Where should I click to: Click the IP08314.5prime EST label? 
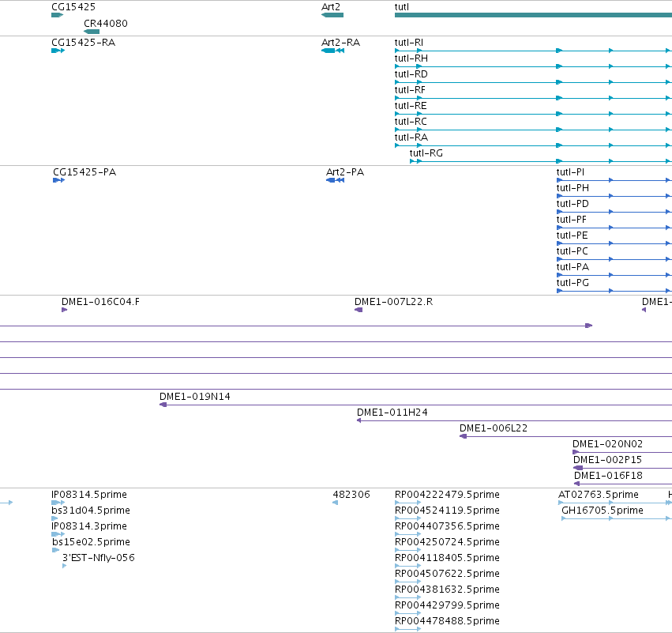tap(89, 495)
